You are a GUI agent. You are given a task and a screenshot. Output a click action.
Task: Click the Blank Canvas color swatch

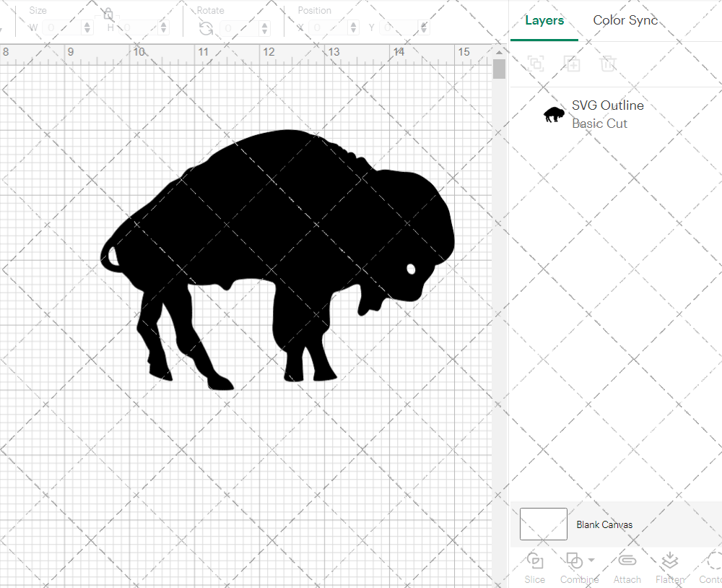(543, 524)
